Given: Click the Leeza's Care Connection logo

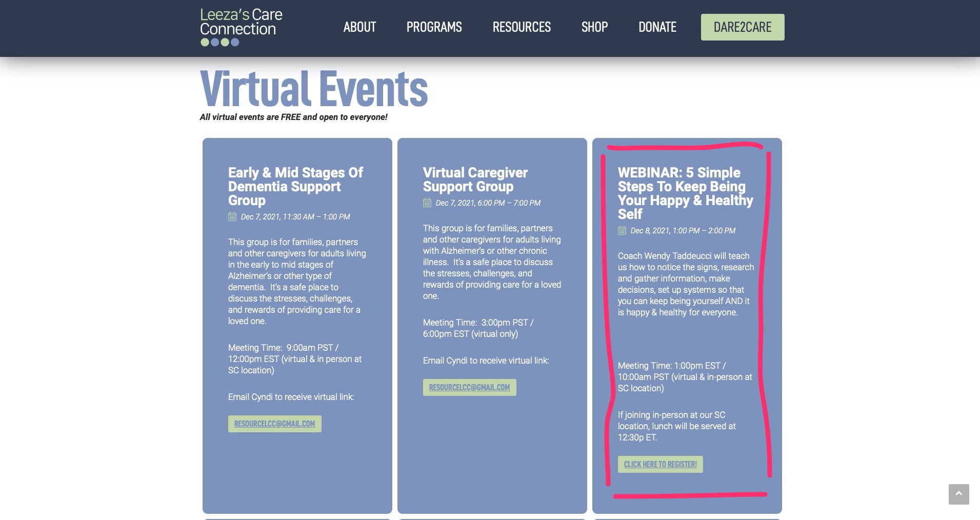Looking at the screenshot, I should tap(241, 27).
